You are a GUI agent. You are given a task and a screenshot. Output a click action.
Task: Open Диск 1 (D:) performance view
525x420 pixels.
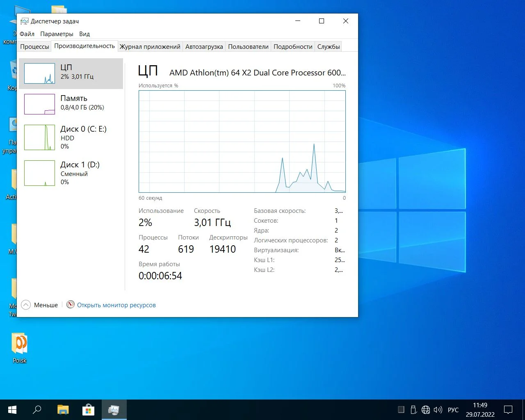pos(39,173)
